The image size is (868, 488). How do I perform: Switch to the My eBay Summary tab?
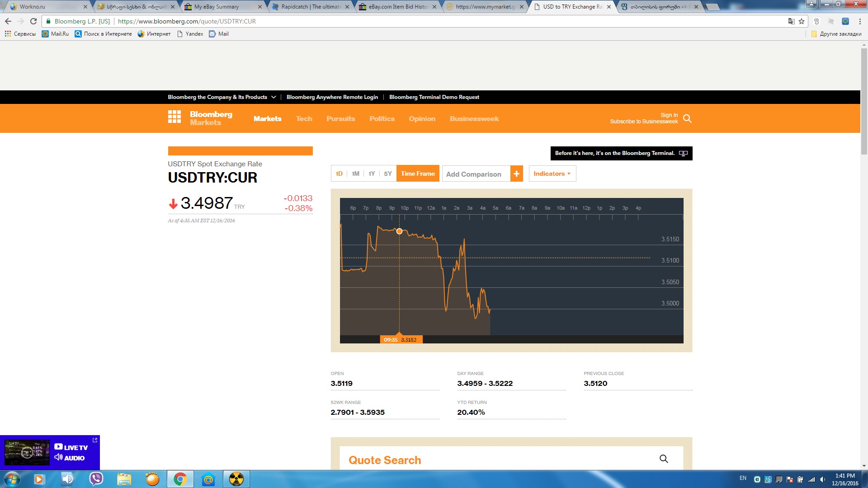click(x=217, y=7)
